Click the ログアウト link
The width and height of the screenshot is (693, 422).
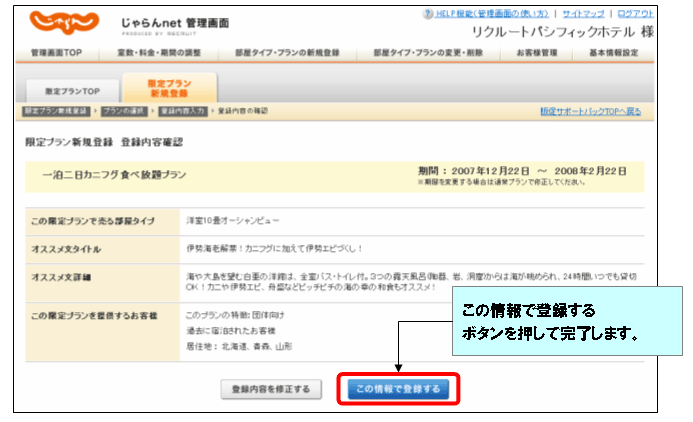coord(635,14)
